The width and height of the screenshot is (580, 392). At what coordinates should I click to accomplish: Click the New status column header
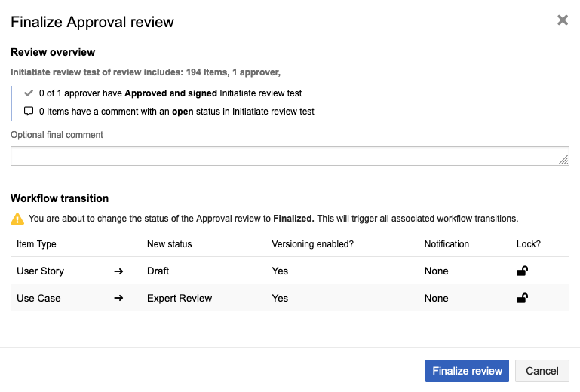point(170,244)
